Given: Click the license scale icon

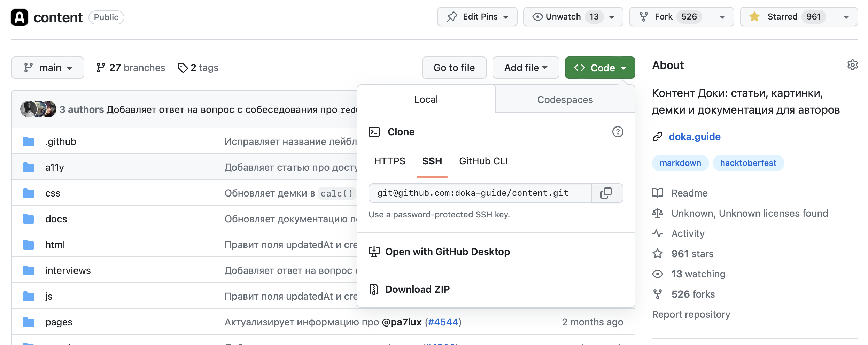Looking at the screenshot, I should 658,213.
